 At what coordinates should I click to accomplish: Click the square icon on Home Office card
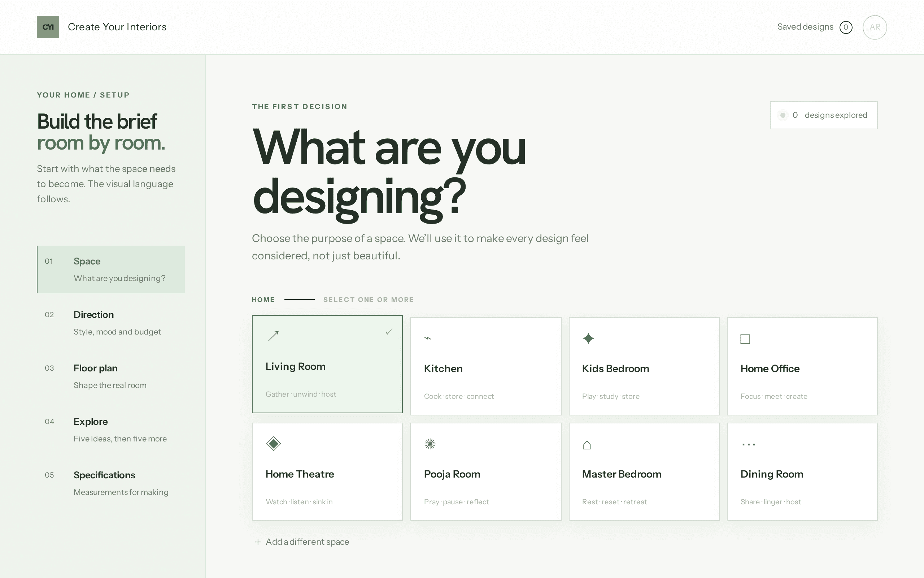[x=745, y=339]
